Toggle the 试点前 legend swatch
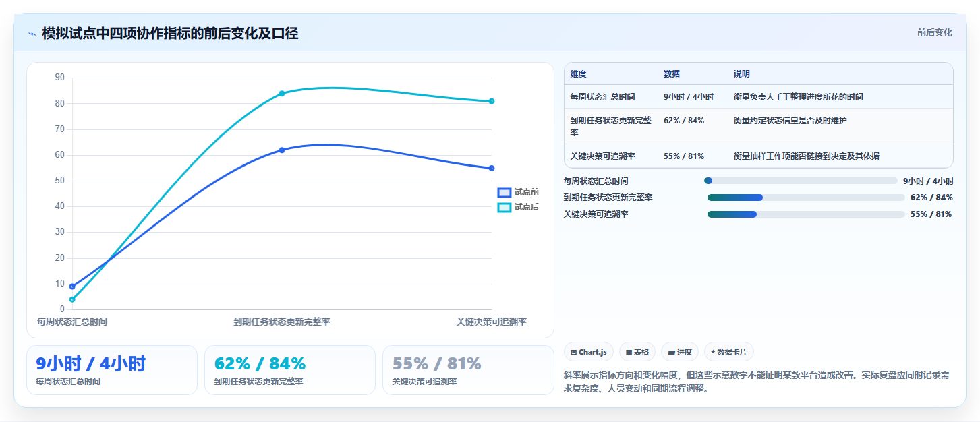 pos(505,192)
